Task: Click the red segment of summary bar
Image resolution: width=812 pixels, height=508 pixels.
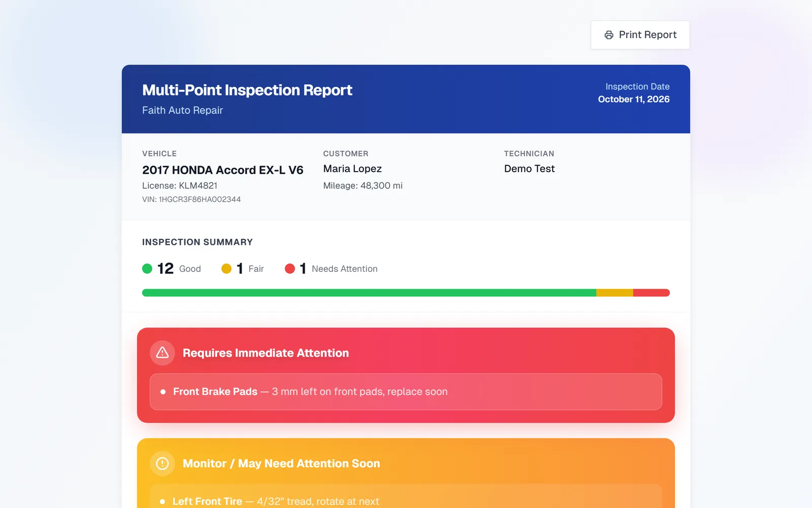Action: [x=652, y=293]
